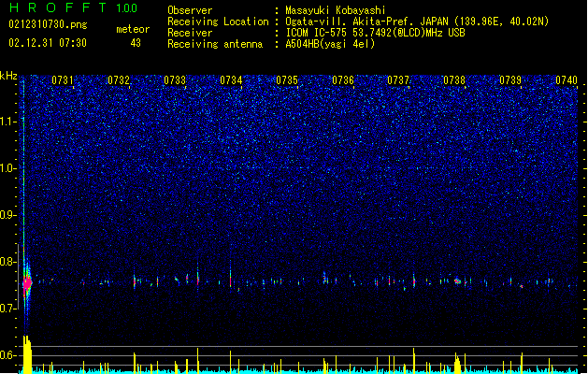Screen dimensions: 588x374
Task: Click the 1.1 kHz axis label
Action: click(7, 122)
